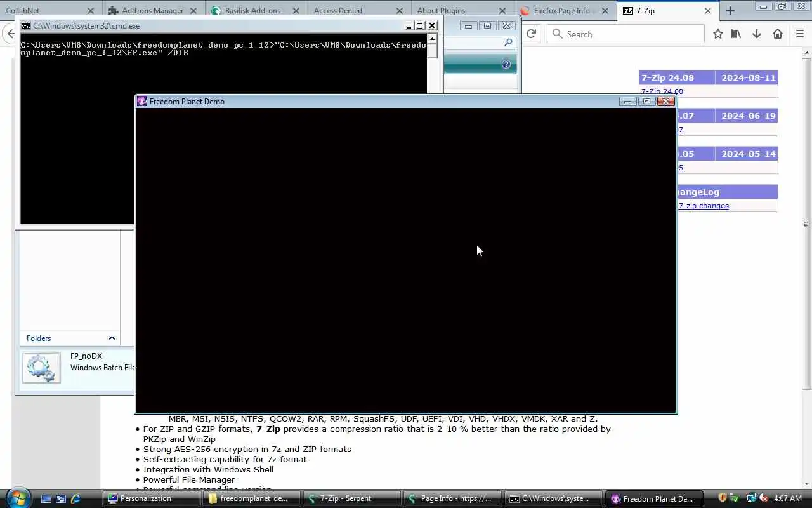812x508 pixels.
Task: Reload the page in the browser
Action: click(x=532, y=34)
